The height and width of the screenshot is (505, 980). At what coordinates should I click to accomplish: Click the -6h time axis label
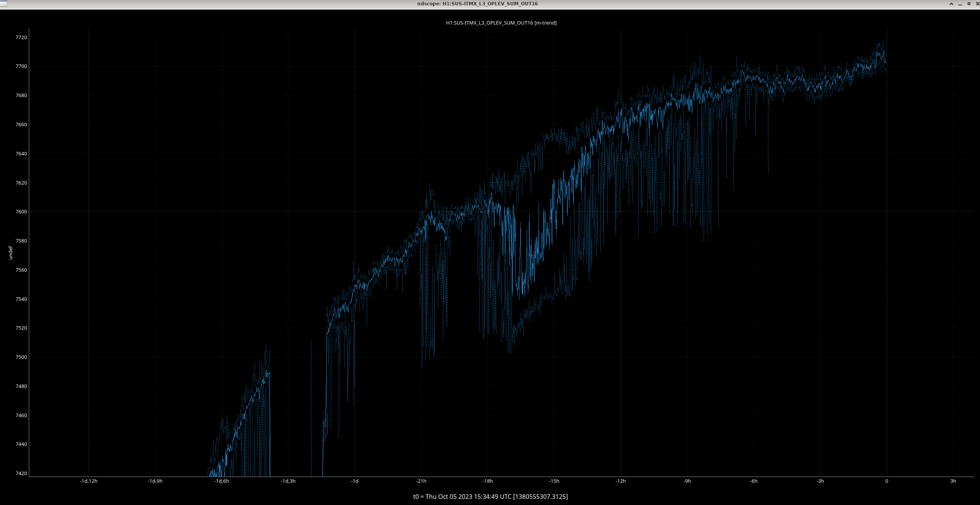754,481
